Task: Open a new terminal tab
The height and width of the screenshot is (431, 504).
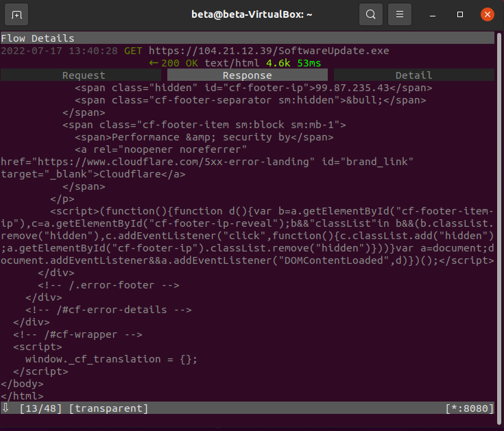Action: click(16, 14)
